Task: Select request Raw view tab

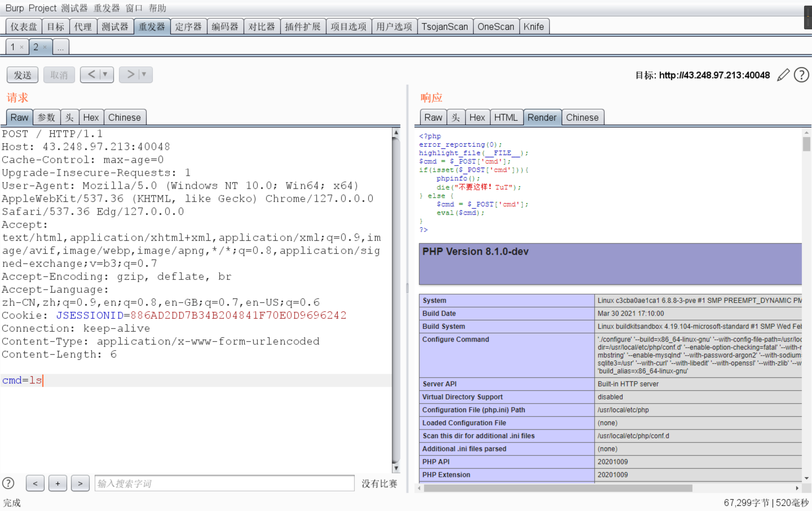Action: [x=19, y=117]
